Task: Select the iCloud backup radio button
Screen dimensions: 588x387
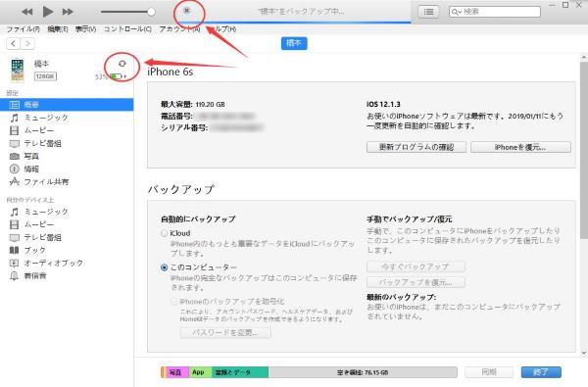Action: [x=164, y=233]
